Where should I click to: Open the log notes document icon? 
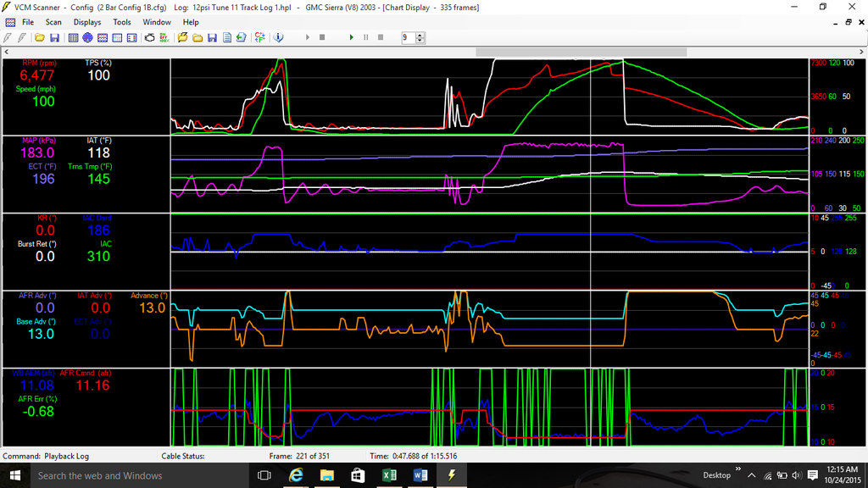tap(227, 37)
